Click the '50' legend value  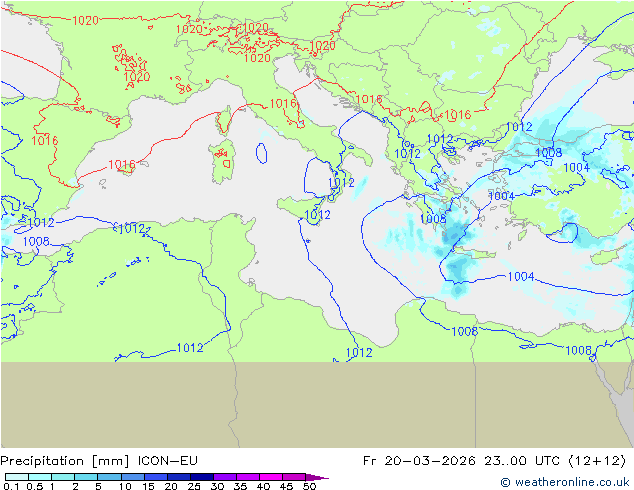[x=310, y=486]
